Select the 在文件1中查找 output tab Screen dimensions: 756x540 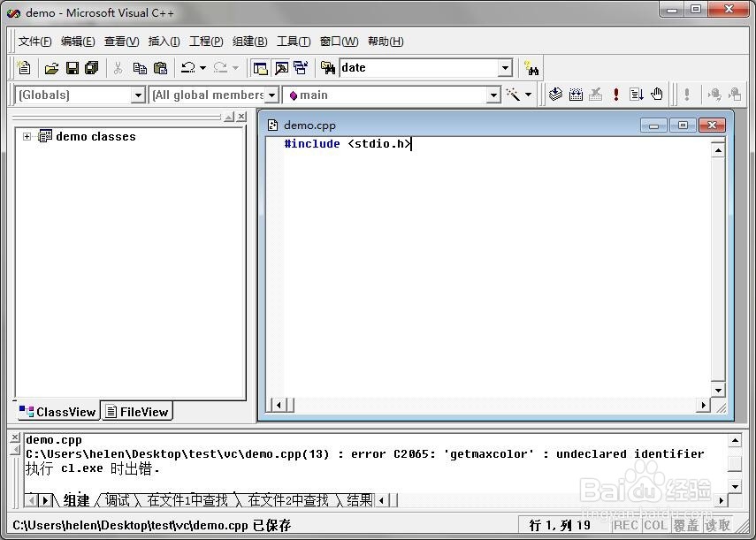pos(187,500)
